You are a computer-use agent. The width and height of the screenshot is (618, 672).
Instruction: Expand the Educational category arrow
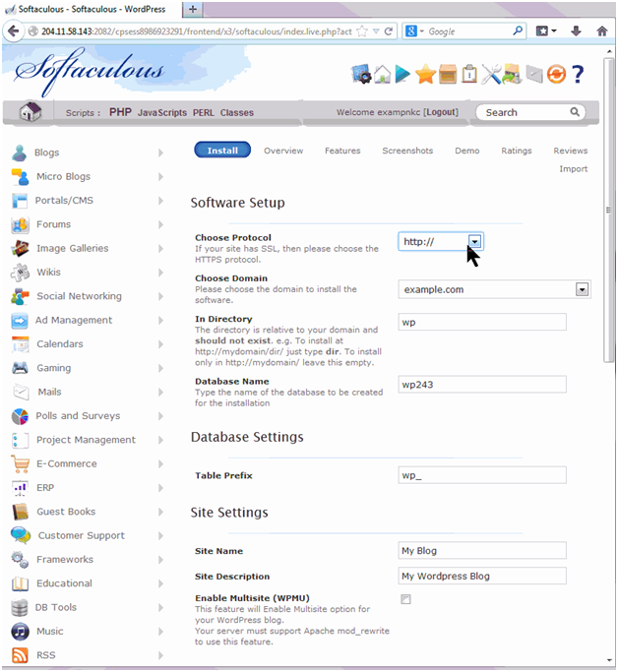[160, 583]
